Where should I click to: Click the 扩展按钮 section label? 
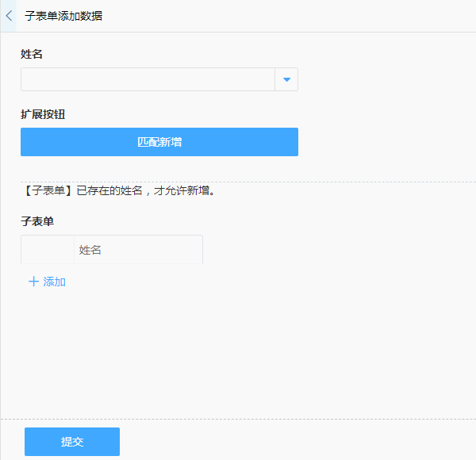click(x=43, y=114)
